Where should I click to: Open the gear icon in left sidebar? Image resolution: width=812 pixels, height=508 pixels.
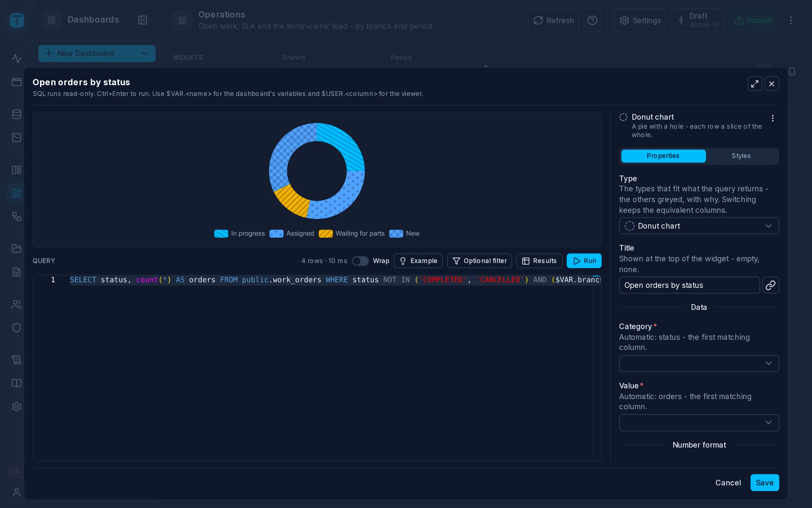16,406
